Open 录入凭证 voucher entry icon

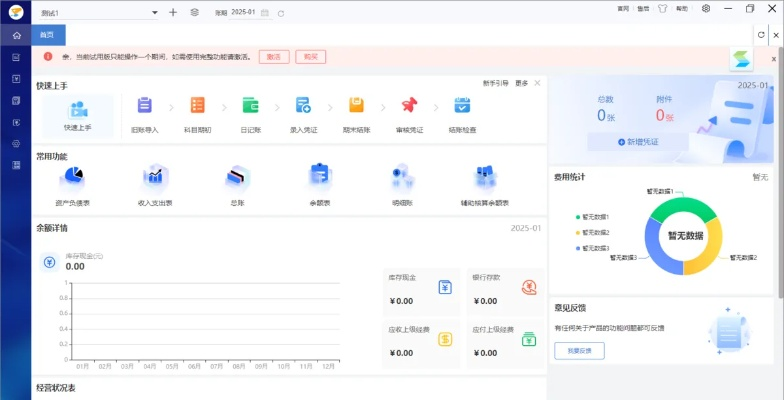[x=303, y=106]
